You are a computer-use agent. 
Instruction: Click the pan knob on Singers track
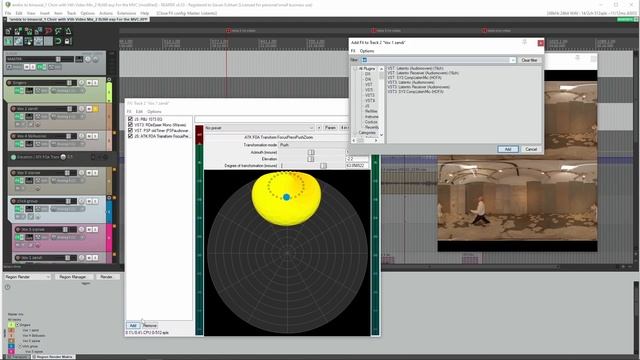pos(81,82)
